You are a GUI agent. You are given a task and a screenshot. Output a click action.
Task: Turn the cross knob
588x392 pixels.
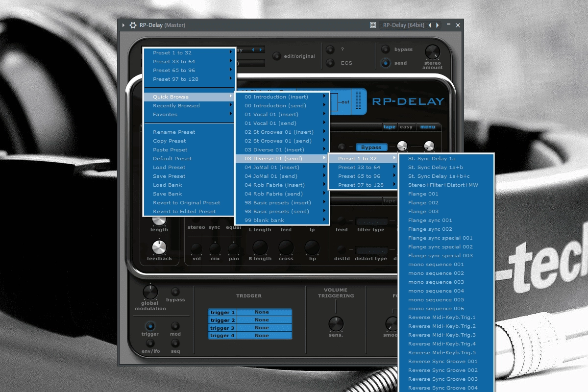click(286, 247)
